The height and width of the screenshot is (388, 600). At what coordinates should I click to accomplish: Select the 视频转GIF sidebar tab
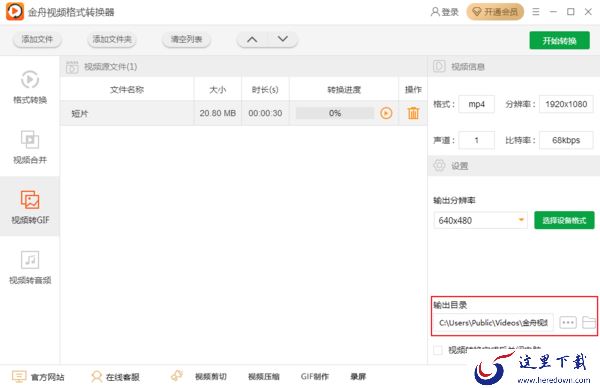30,207
